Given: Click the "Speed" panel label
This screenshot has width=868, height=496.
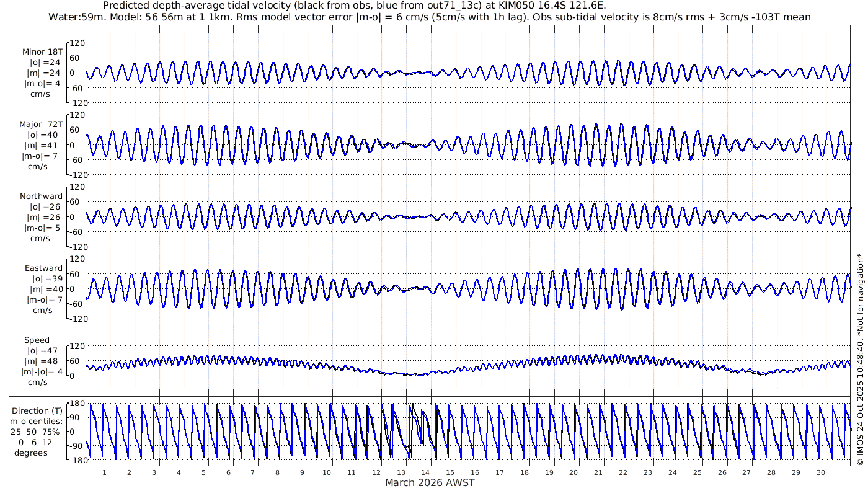Looking at the screenshot, I should point(37,340).
